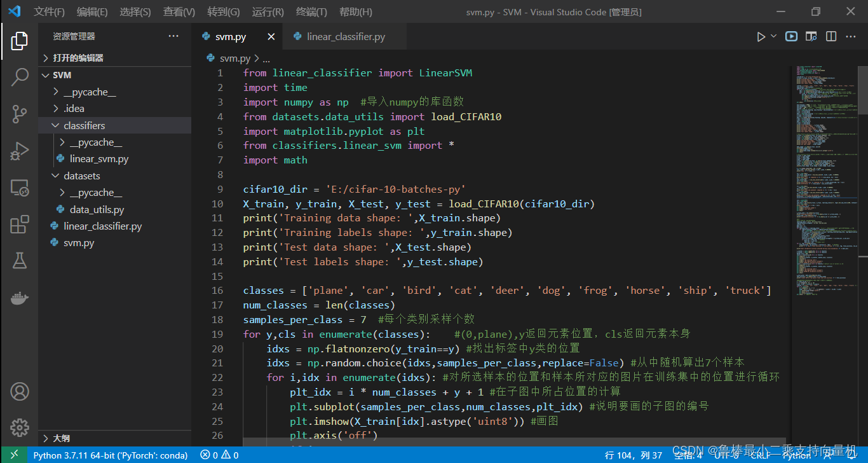
Task: Collapse the datasets folder
Action: 114,176
